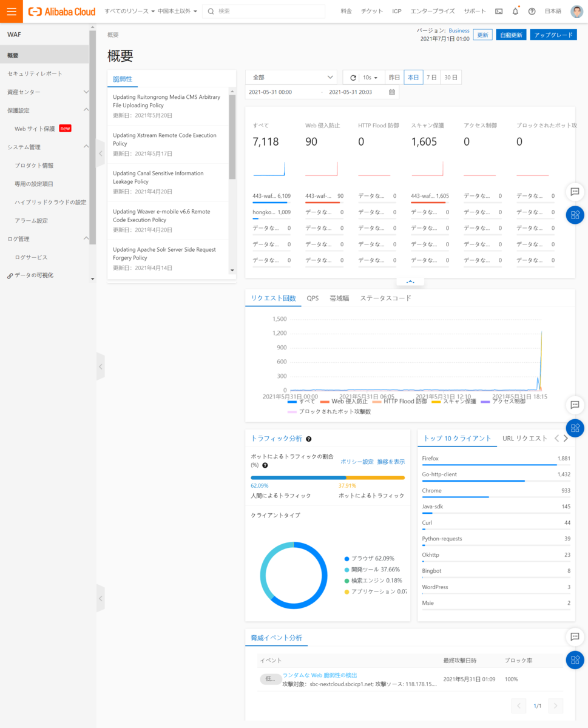Click the アップグレード button

point(553,35)
